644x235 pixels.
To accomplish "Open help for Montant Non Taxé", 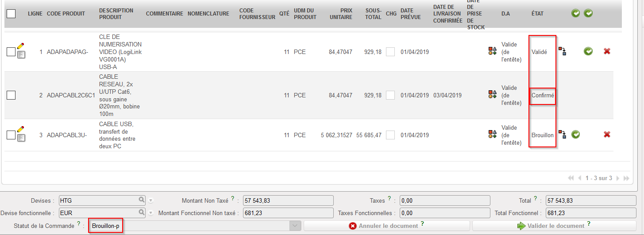I will (x=232, y=199).
